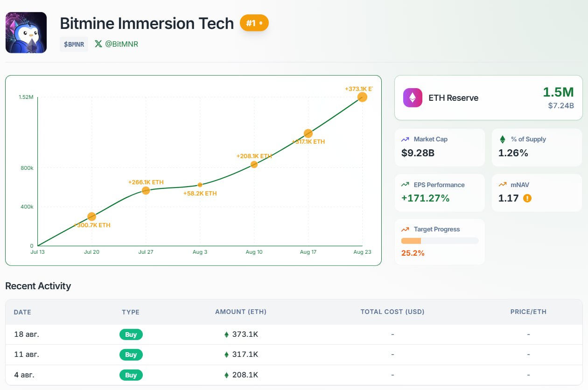Click the % of Supply Ethereum icon
Screen dimensions: 588x390
[503, 139]
